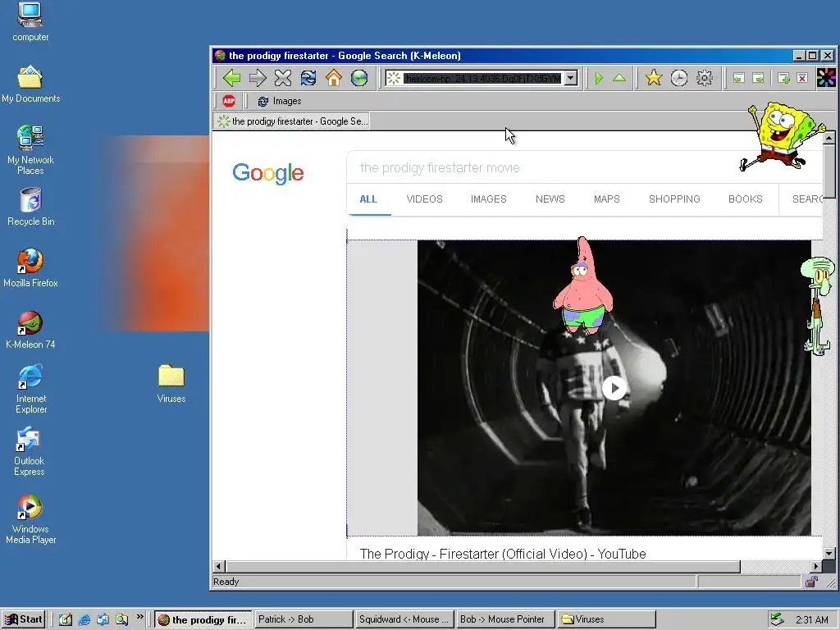Click horizontal scrollbar right arrow
The width and height of the screenshot is (840, 630).
(x=816, y=566)
